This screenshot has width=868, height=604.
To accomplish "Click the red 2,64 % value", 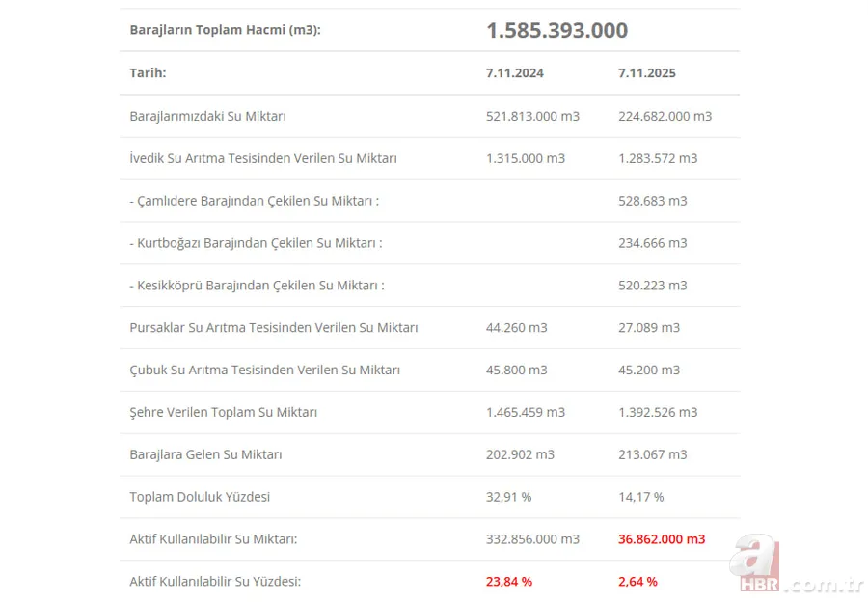I will tap(637, 582).
